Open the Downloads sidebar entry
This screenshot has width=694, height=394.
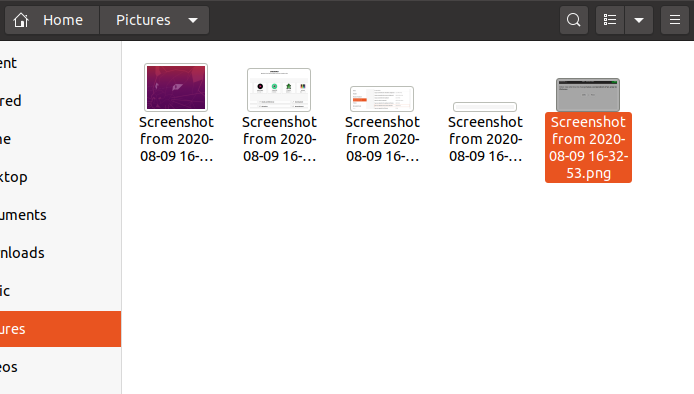click(60, 253)
